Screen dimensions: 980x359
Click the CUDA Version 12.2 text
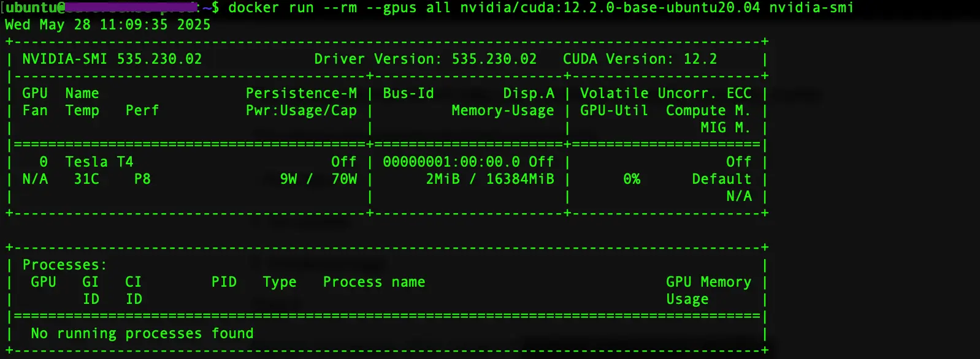639,59
